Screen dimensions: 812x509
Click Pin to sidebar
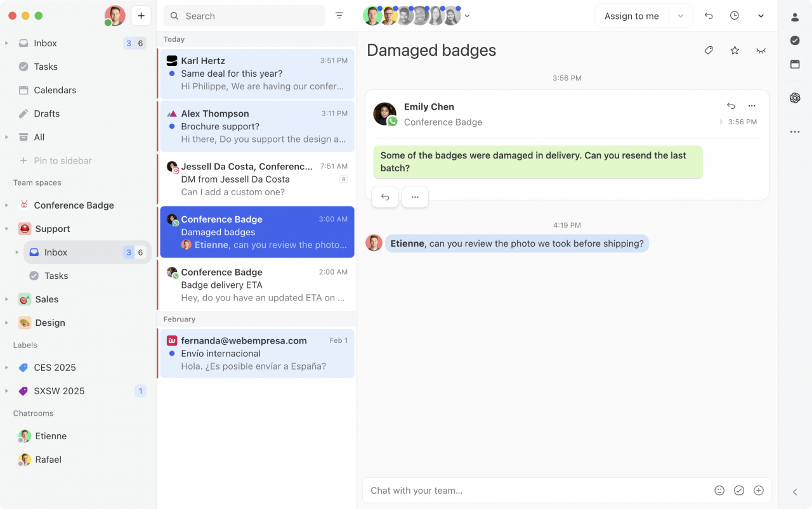(62, 160)
